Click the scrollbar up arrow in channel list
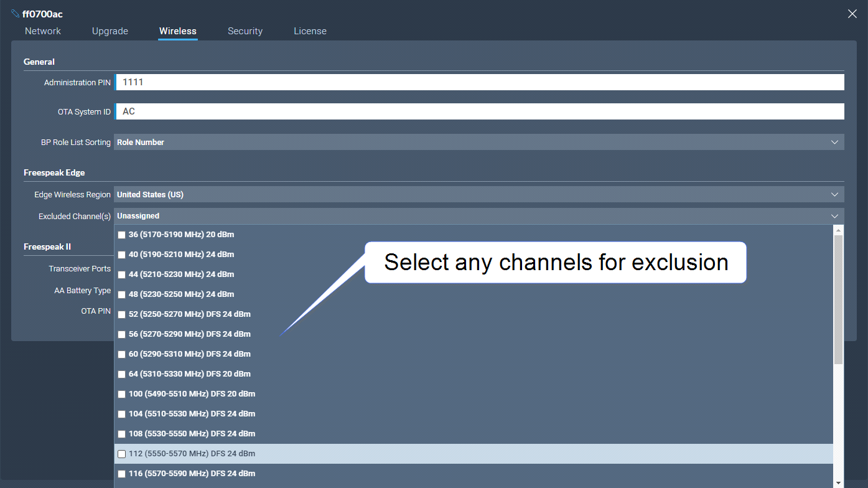 838,230
